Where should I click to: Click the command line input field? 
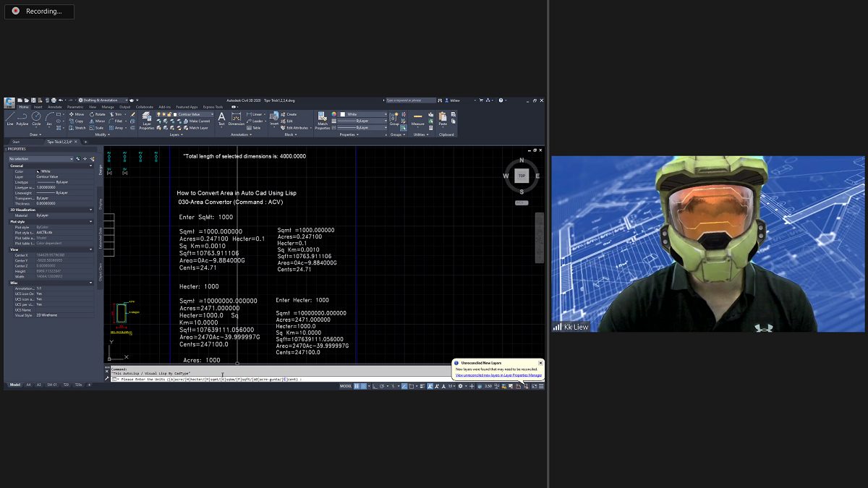click(282, 379)
